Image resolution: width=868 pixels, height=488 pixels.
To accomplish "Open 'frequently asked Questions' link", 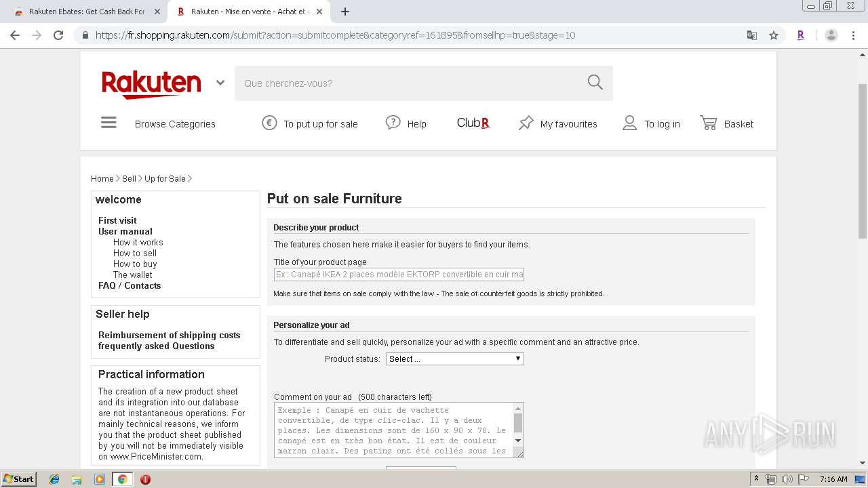I will [157, 346].
